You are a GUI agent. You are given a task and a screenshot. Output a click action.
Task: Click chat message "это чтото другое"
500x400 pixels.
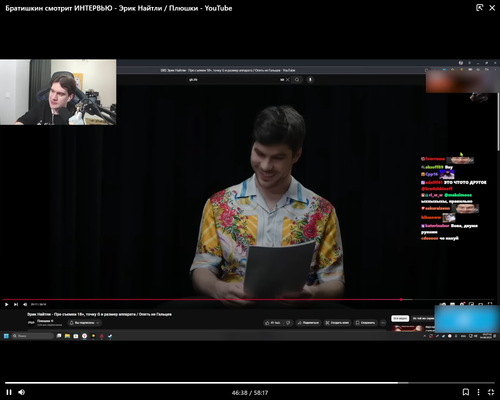tap(465, 182)
